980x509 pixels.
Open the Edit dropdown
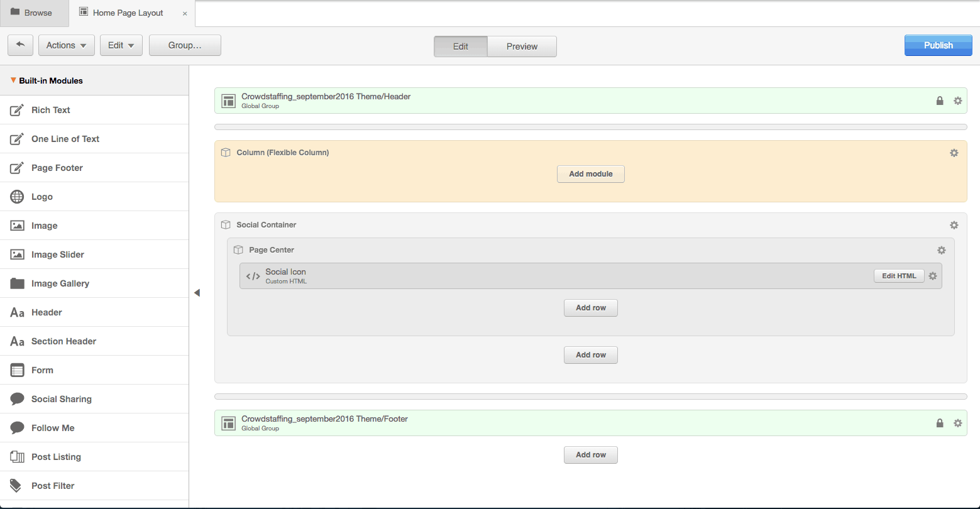click(121, 45)
